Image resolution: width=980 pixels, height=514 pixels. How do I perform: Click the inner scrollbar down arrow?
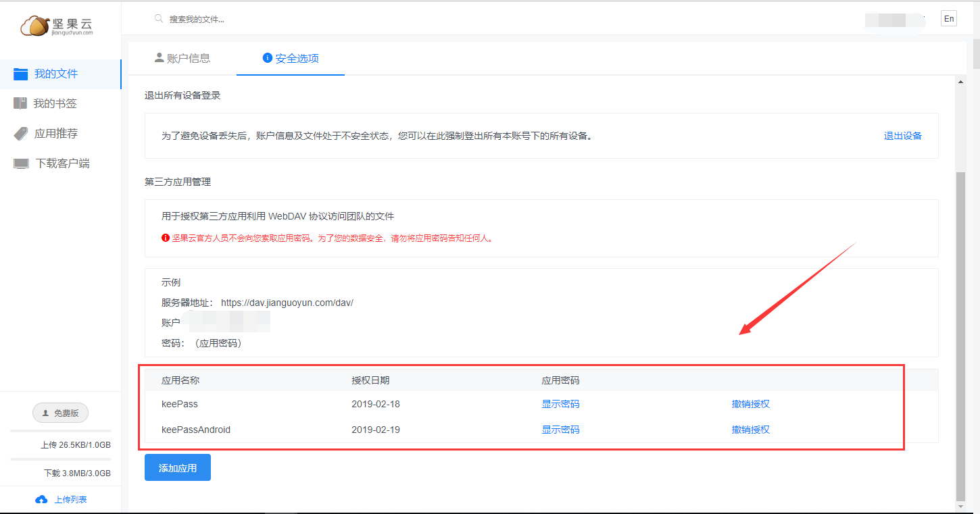(x=960, y=506)
